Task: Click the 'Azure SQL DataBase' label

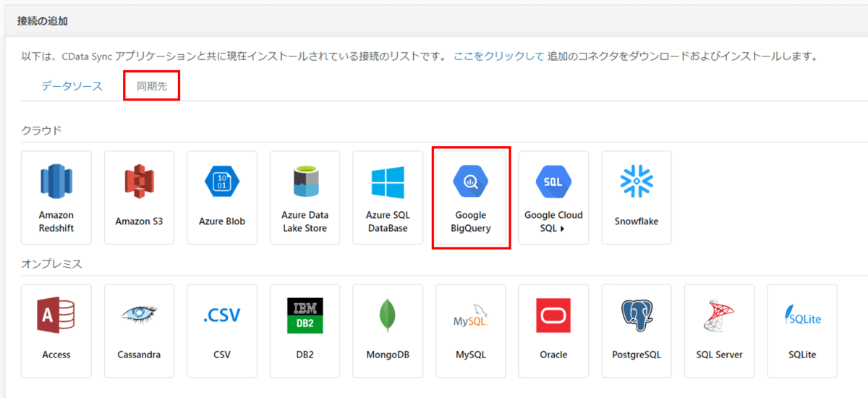Action: pyautogui.click(x=387, y=221)
